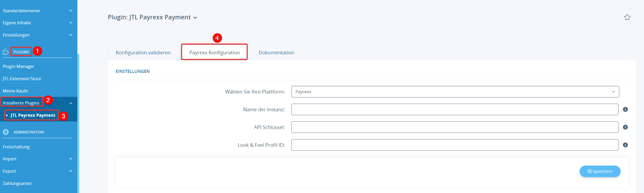Switch to Payrexx Konfiguration tab
The height and width of the screenshot is (193, 644).
214,52
